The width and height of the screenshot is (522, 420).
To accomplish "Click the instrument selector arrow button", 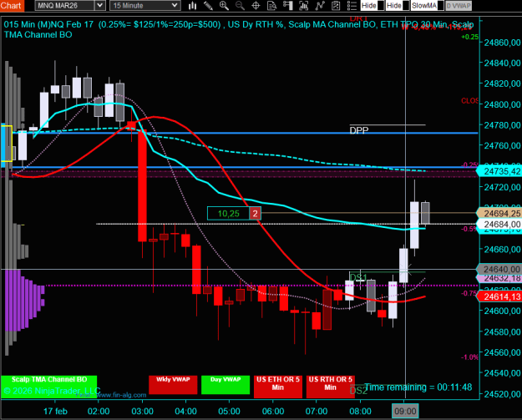I will [x=100, y=5].
